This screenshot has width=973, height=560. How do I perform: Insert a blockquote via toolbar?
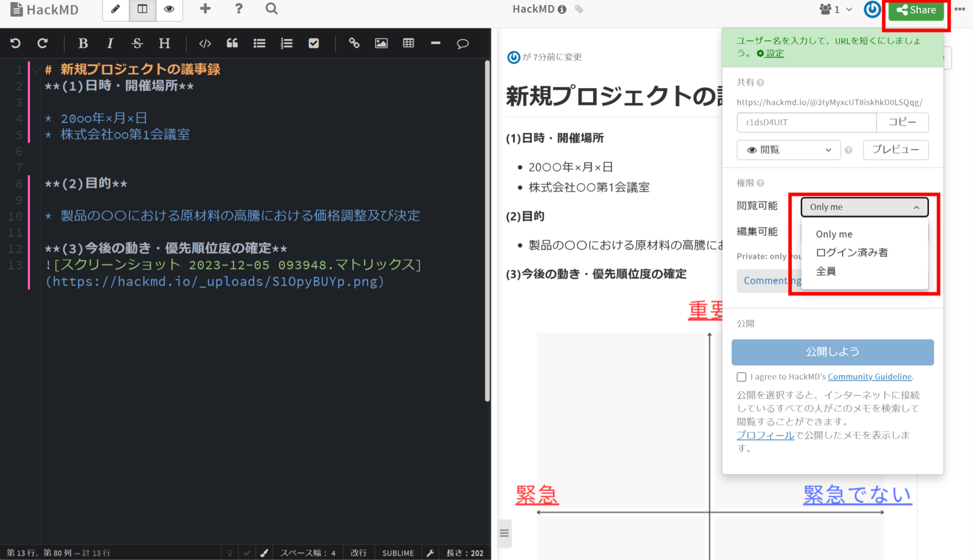click(232, 44)
